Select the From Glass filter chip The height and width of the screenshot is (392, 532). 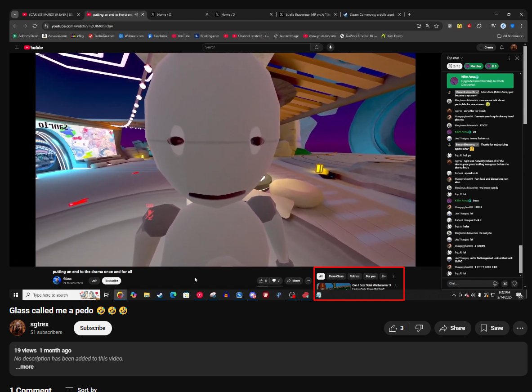pyautogui.click(x=336, y=276)
